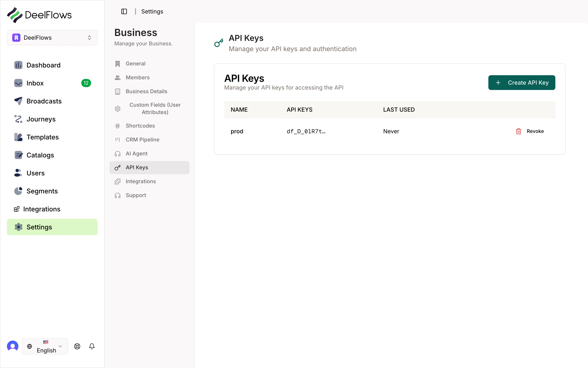This screenshot has width=588, height=368.
Task: Open the help lifebuoy icon
Action: coord(77,346)
